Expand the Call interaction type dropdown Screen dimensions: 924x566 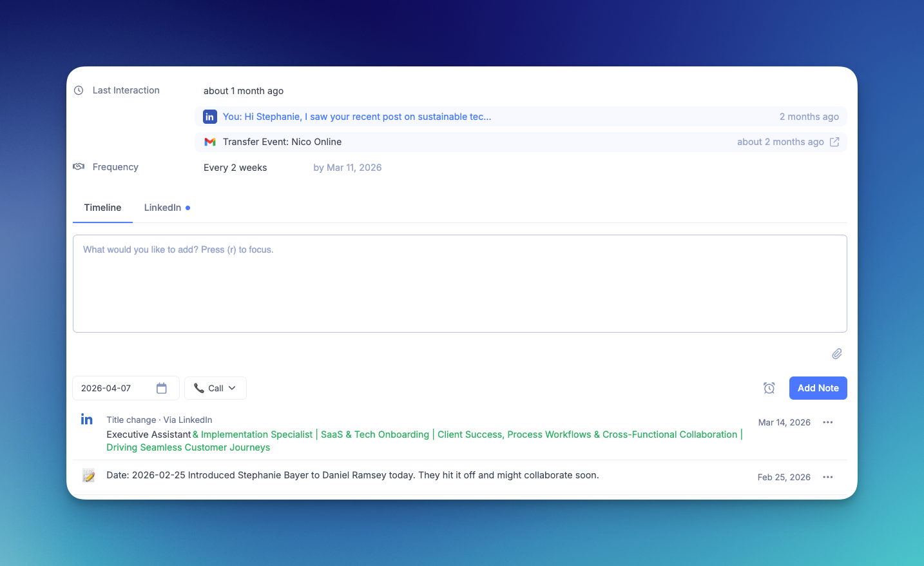215,388
